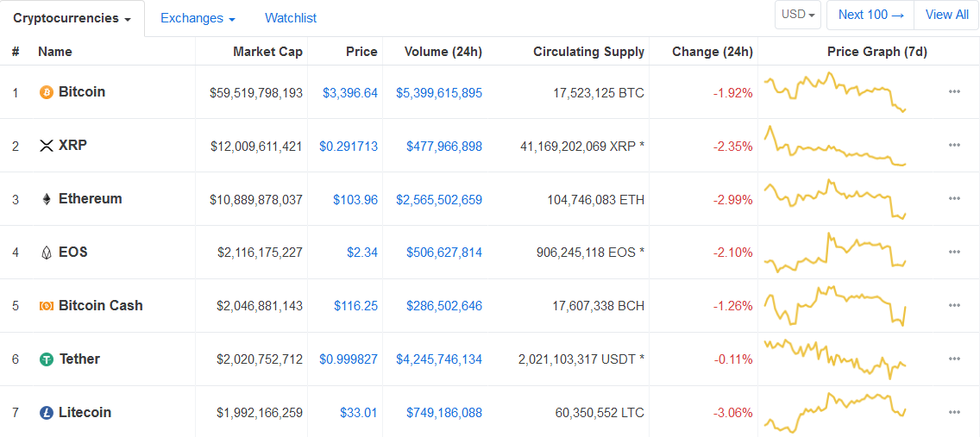Viewport: 980px width, 437px height.
Task: Open the more-options ellipsis for Tether row
Action: coord(954,359)
